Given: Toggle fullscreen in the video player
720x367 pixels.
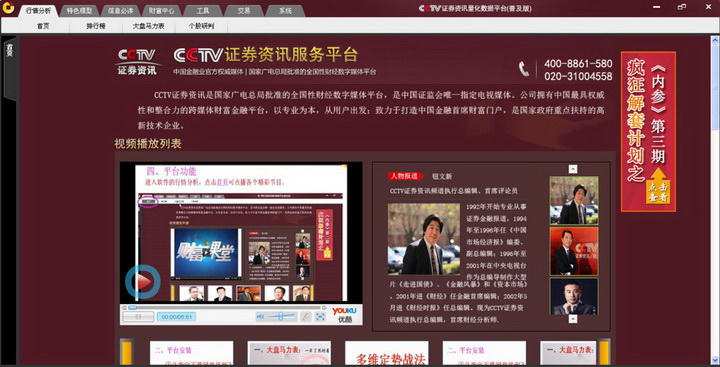Looking at the screenshot, I should [x=321, y=316].
